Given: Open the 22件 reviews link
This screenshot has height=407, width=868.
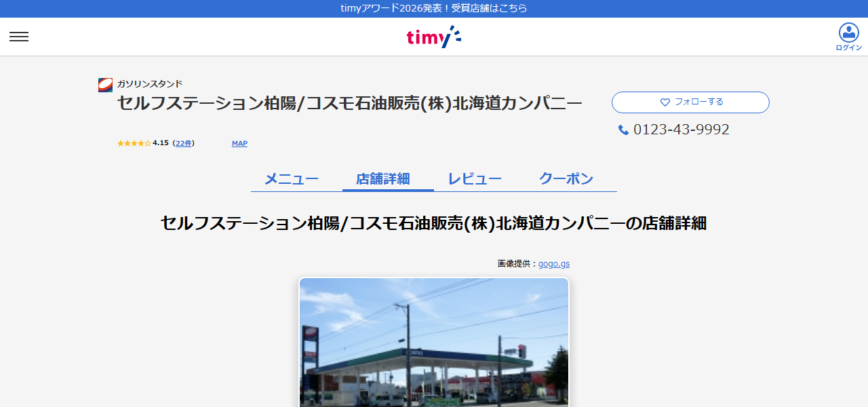Looking at the screenshot, I should pyautogui.click(x=184, y=143).
